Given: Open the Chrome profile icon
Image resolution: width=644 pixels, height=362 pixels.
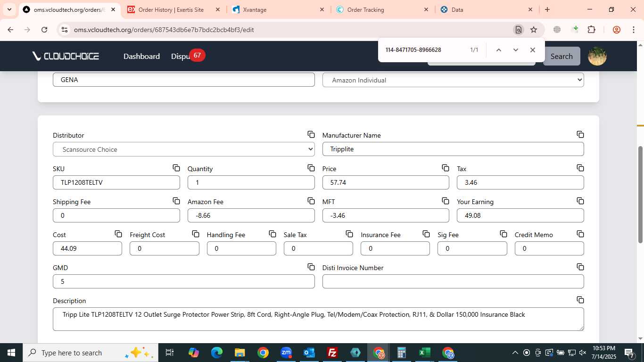Looking at the screenshot, I should 617,30.
